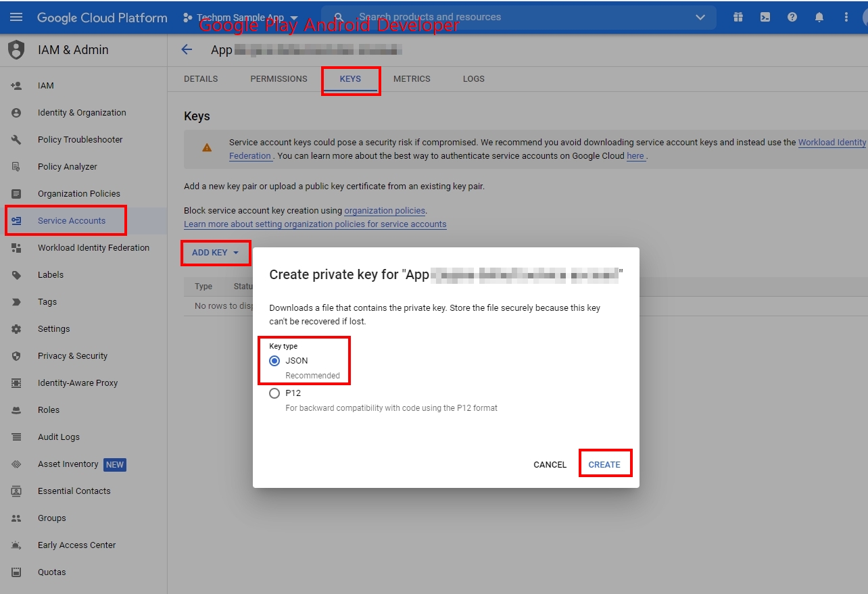The width and height of the screenshot is (868, 594).
Task: Choose the P12 key type option
Action: (274, 393)
